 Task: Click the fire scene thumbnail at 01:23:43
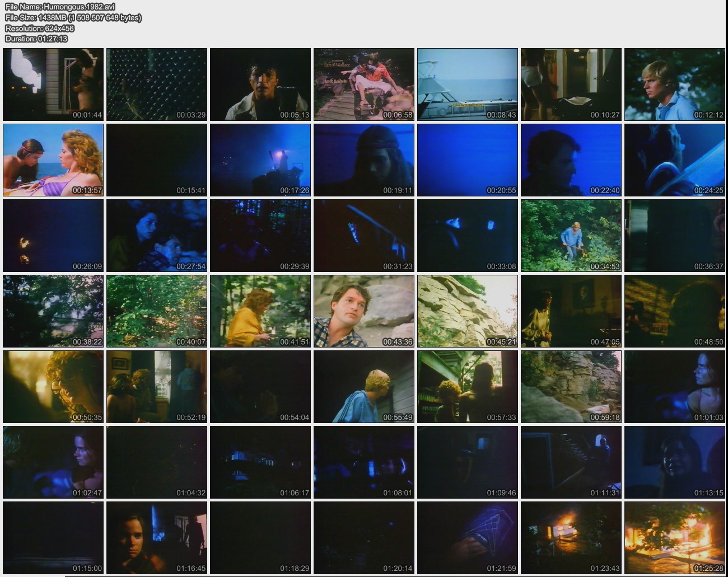(x=571, y=538)
